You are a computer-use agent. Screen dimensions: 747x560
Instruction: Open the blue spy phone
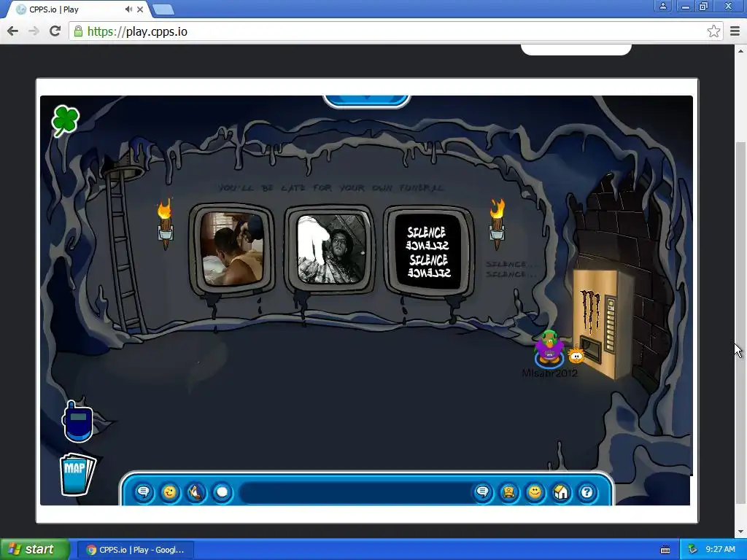click(x=77, y=422)
